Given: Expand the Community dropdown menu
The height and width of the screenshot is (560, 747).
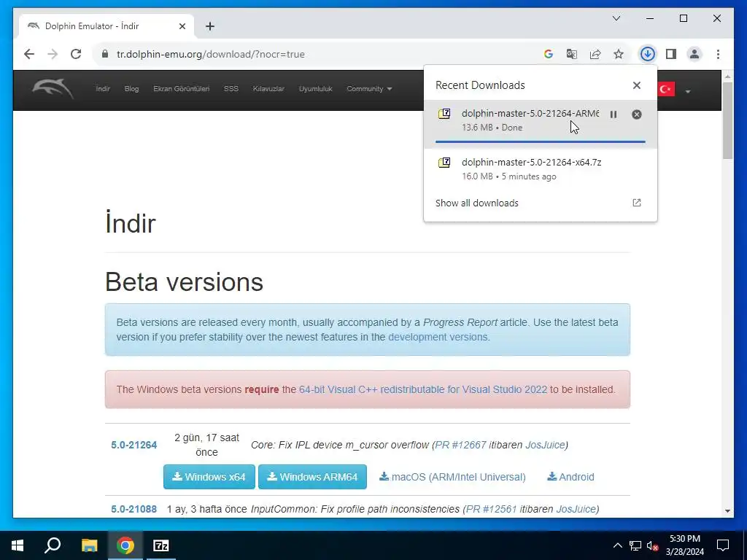Looking at the screenshot, I should pyautogui.click(x=369, y=89).
